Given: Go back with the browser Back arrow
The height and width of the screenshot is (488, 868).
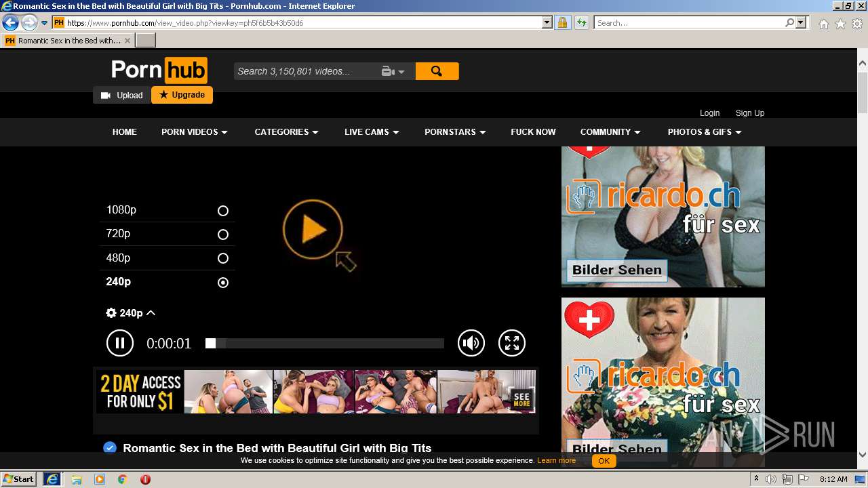Looking at the screenshot, I should pyautogui.click(x=10, y=23).
